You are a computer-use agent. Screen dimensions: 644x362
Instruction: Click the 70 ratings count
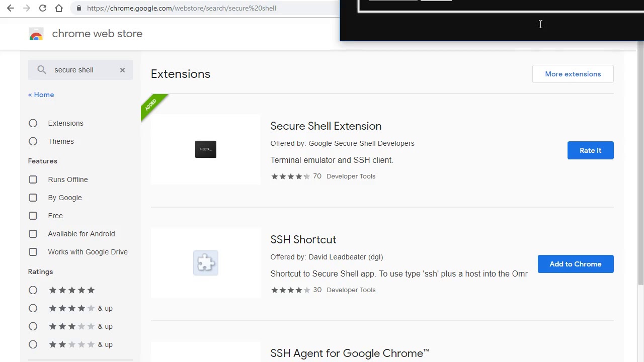coord(317,176)
